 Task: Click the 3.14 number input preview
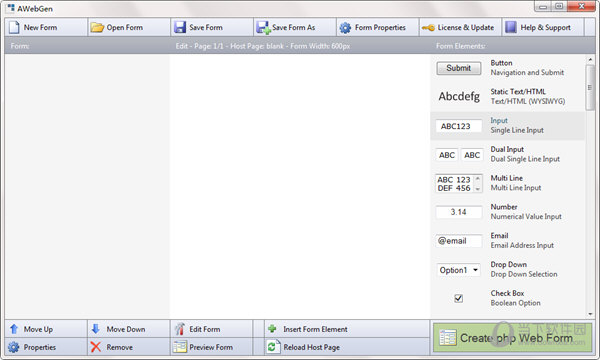[x=458, y=212]
